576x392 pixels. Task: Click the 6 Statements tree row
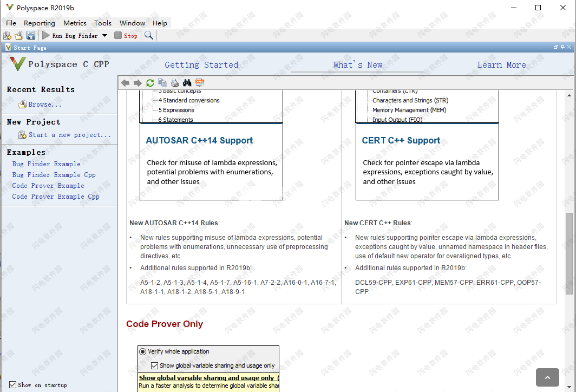[x=175, y=120]
